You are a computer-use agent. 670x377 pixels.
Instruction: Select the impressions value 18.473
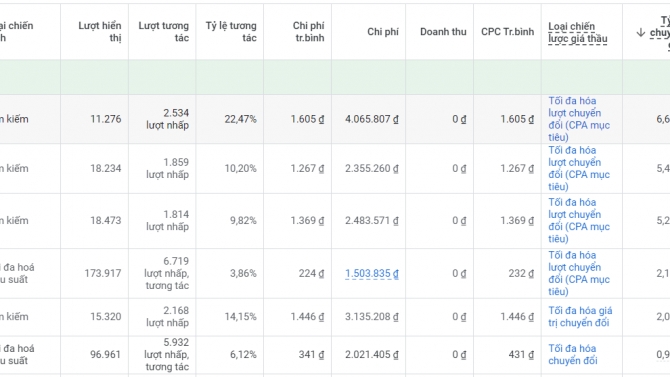coord(106,221)
